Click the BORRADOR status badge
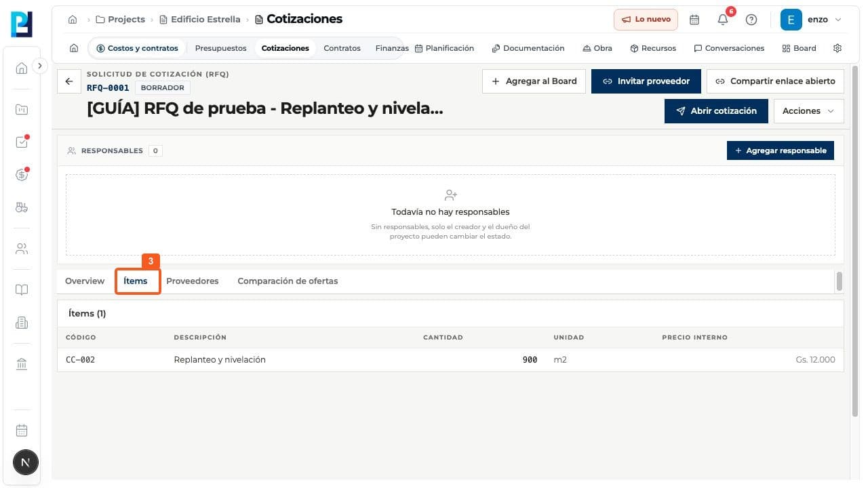This screenshot has height=488, width=868. click(163, 87)
